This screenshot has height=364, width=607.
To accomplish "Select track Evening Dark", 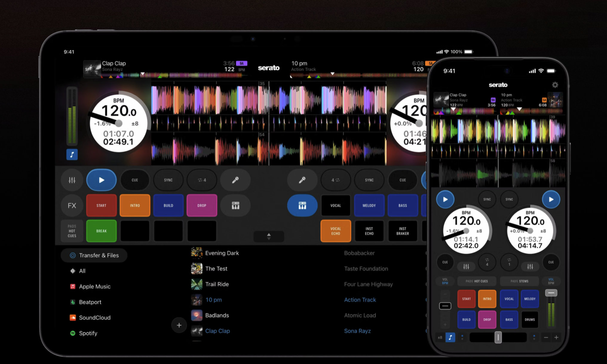I will pos(222,253).
